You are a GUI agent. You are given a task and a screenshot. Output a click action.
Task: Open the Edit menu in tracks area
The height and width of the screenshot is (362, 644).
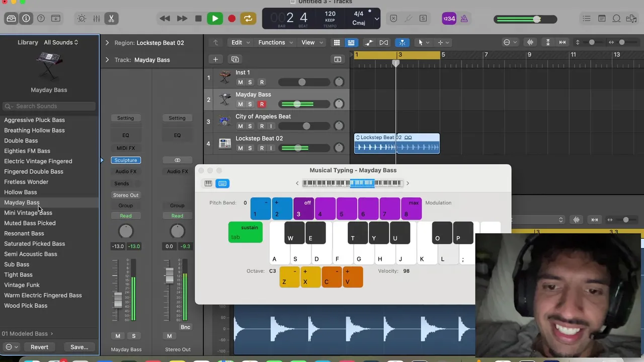239,42
